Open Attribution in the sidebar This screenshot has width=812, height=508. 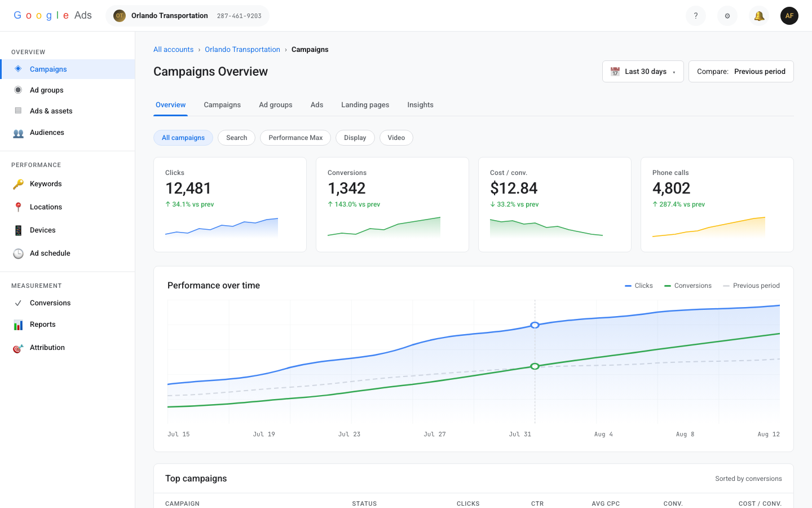click(x=68, y=348)
